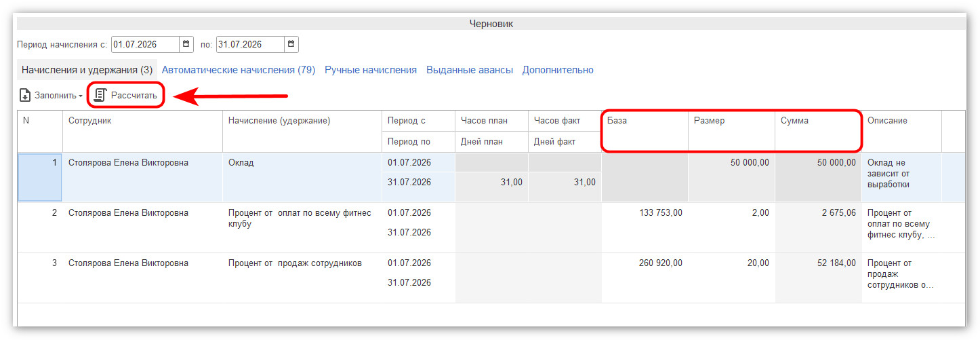The width and height of the screenshot is (980, 340).
Task: Click the Сотрудник column header
Action: (x=142, y=131)
